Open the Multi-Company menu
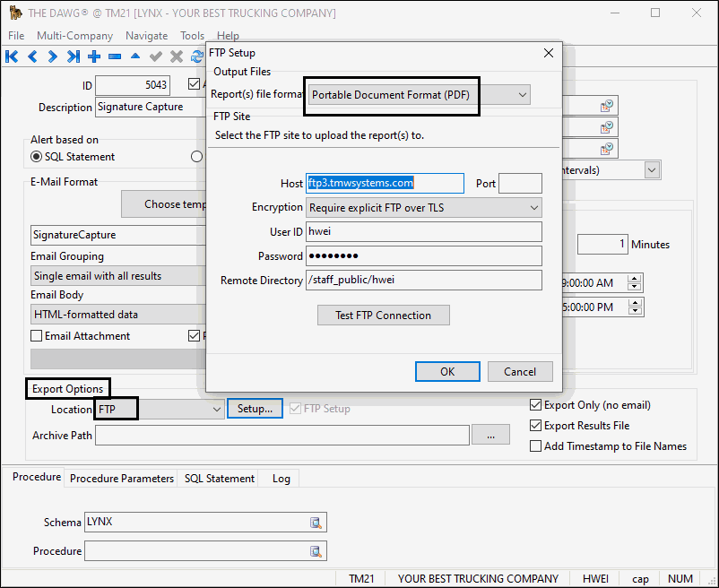The image size is (719, 588). pyautogui.click(x=74, y=36)
